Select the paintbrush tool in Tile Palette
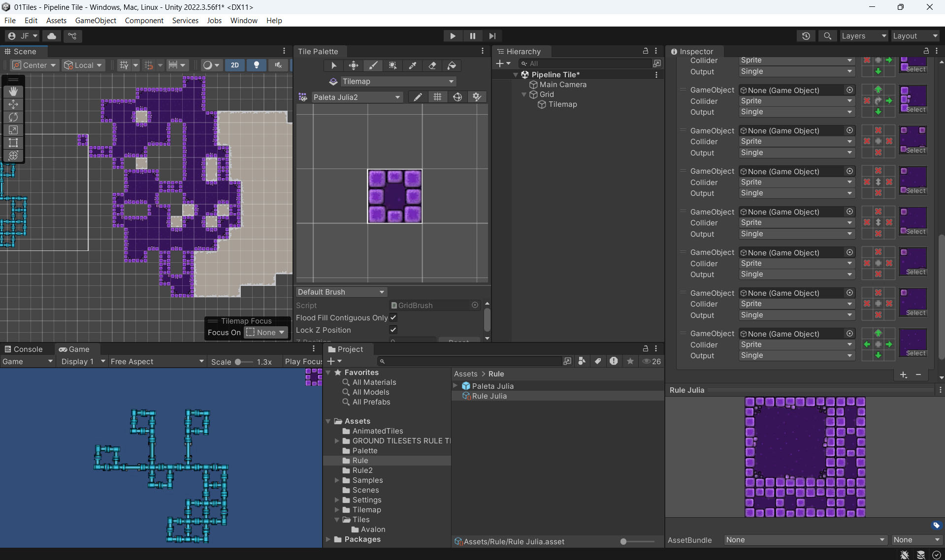945x560 pixels. click(373, 65)
